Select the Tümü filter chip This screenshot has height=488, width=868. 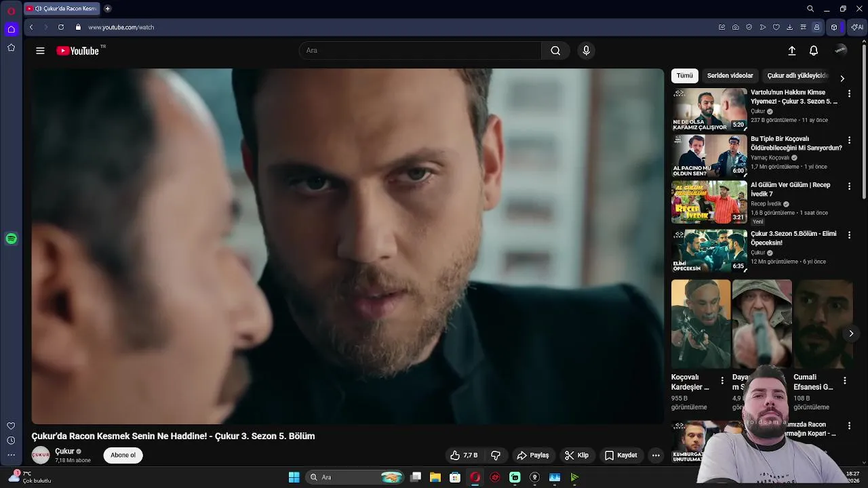(685, 76)
